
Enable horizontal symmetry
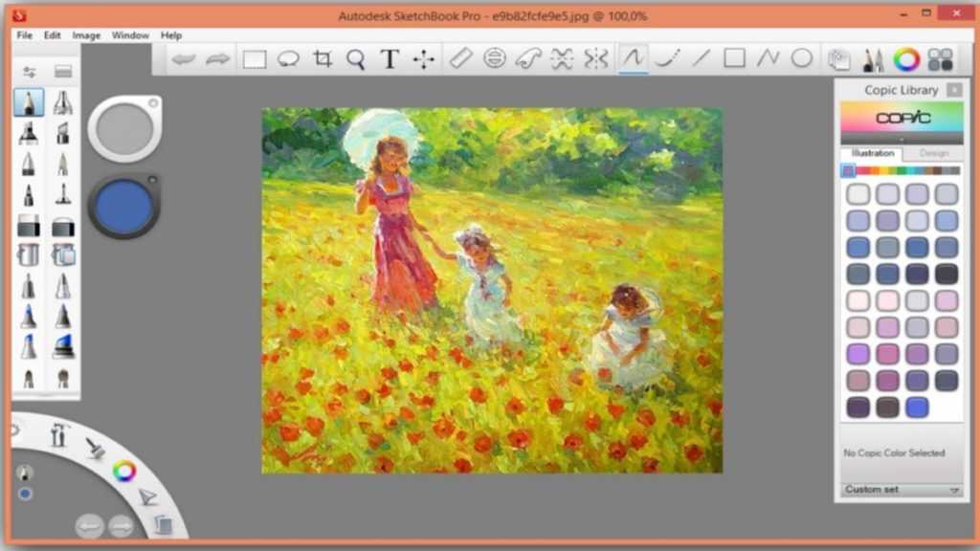(x=562, y=58)
